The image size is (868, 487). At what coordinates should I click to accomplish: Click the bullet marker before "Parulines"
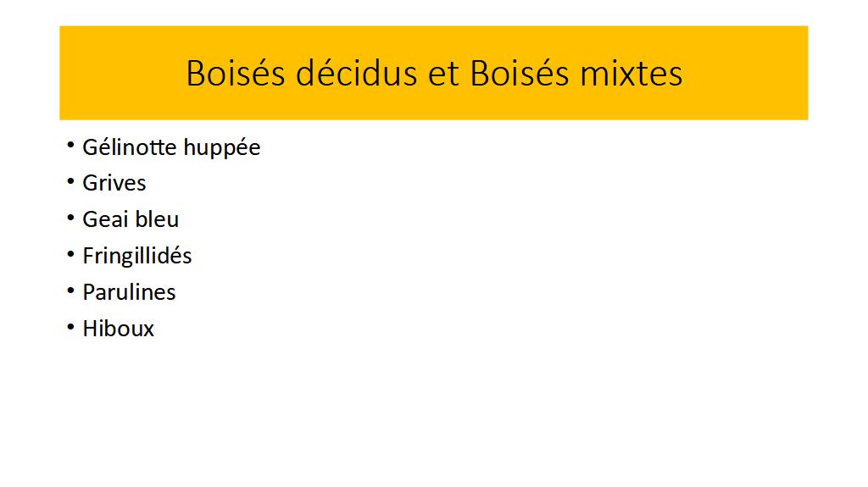70,291
